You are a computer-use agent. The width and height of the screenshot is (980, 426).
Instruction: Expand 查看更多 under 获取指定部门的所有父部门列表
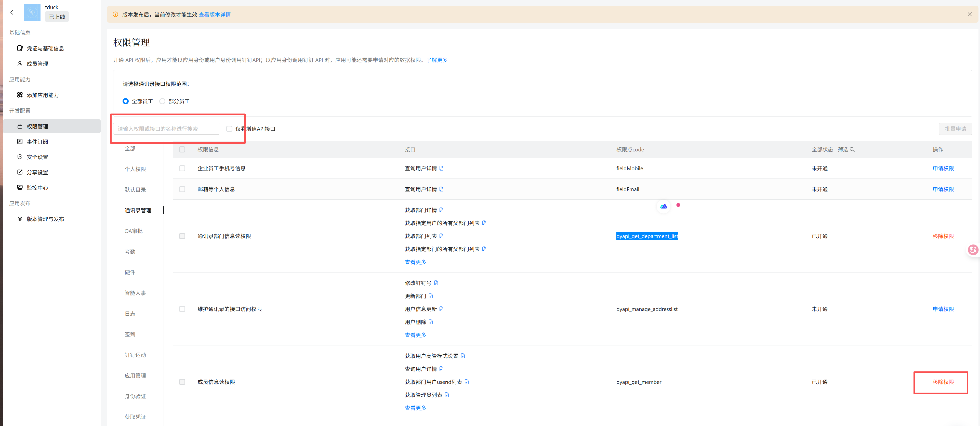coord(415,262)
